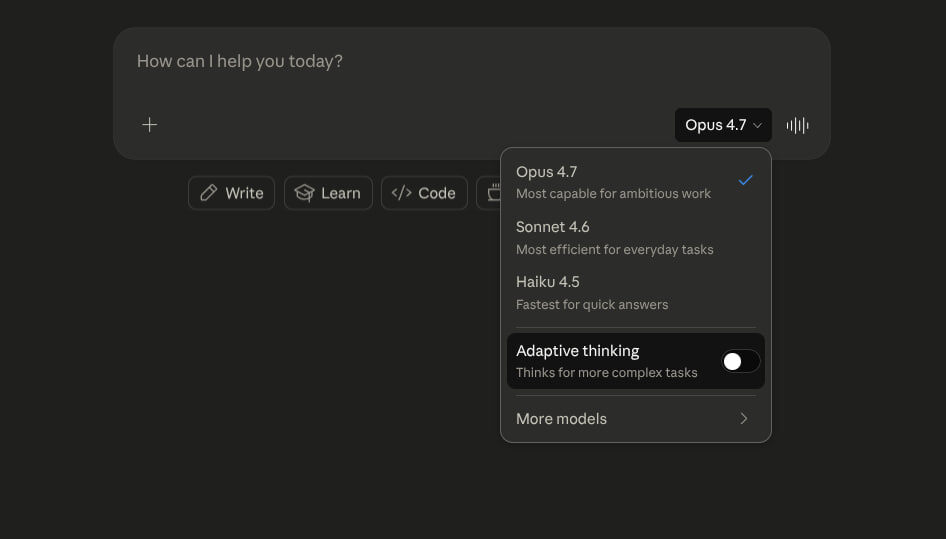
Task: Click the Adaptive thinking label text
Action: point(577,351)
